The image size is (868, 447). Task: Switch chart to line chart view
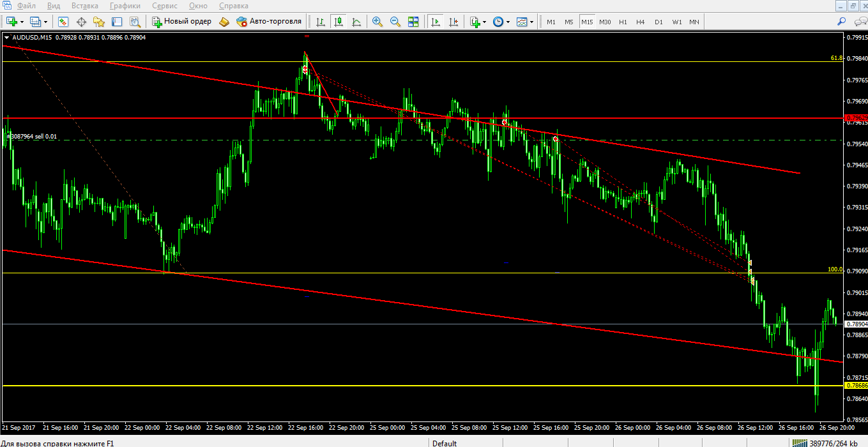[x=356, y=22]
